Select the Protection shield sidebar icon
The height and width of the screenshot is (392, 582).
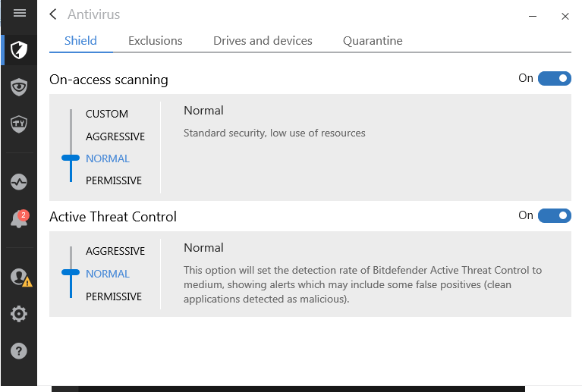[x=19, y=51]
